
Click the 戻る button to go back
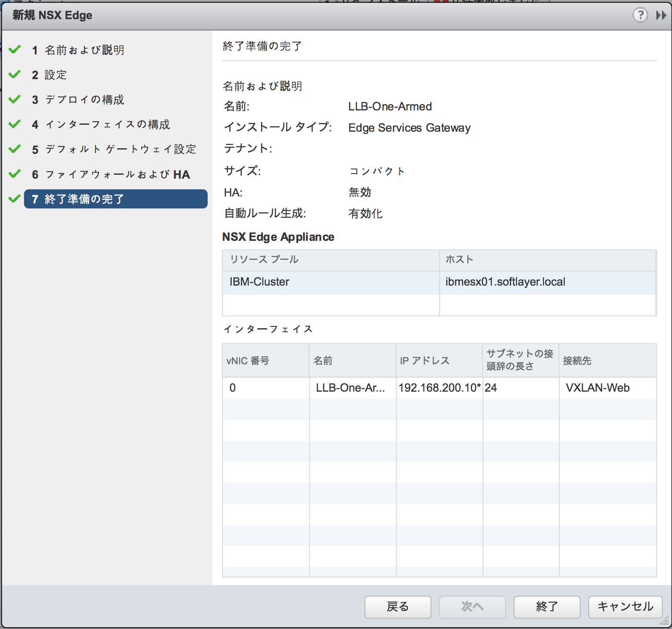click(x=397, y=607)
